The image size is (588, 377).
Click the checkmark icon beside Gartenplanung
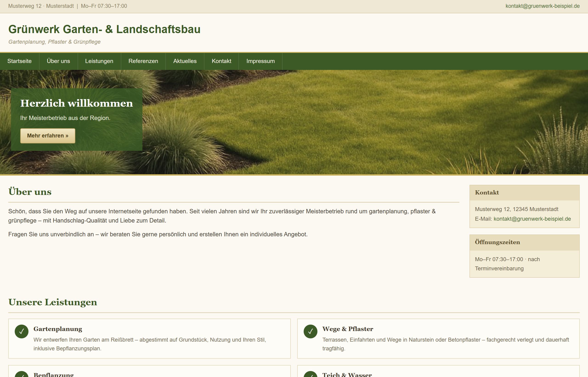22,331
